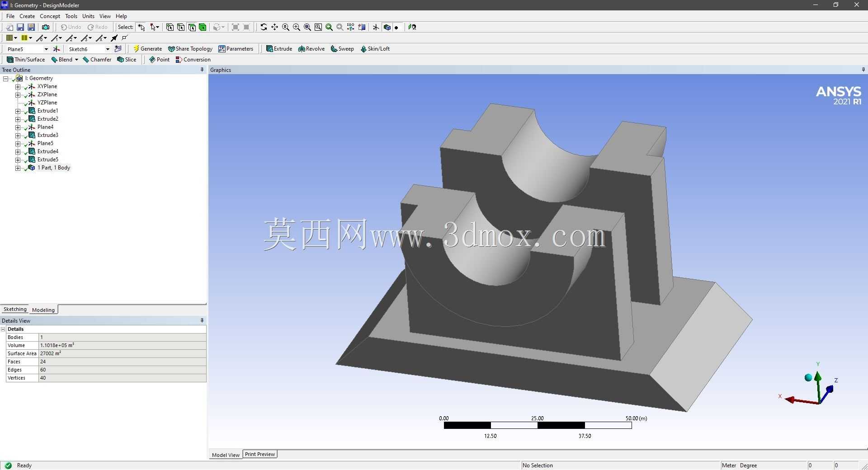This screenshot has width=868, height=470.
Task: Toggle the green bodies selection filter
Action: click(203, 27)
